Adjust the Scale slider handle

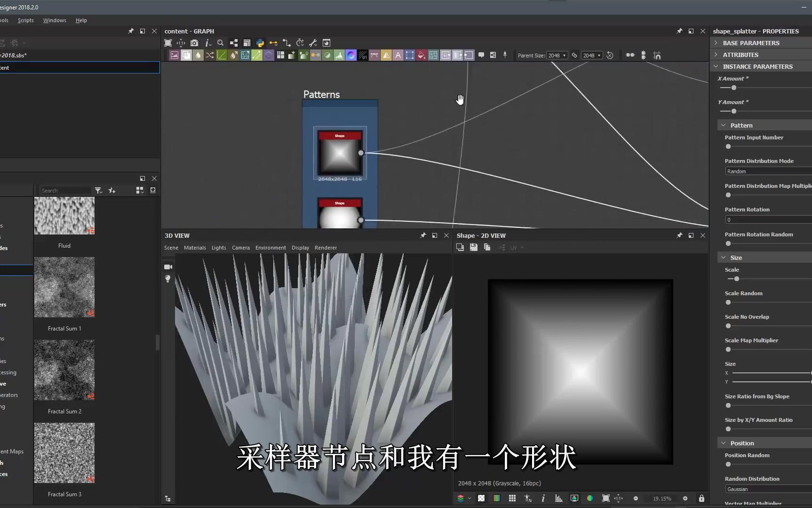(x=737, y=279)
